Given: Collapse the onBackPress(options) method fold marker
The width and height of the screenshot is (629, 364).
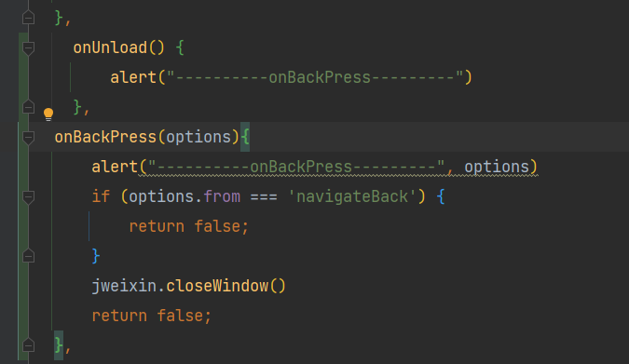Looking at the screenshot, I should tap(28, 138).
